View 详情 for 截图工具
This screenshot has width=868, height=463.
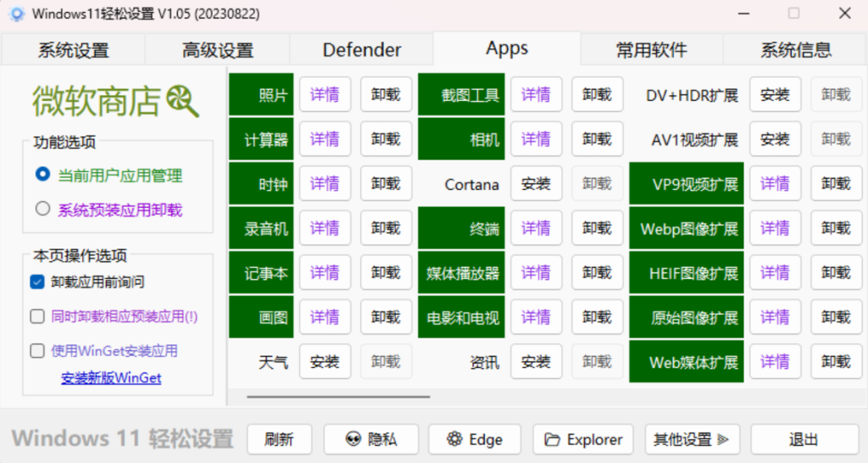pyautogui.click(x=536, y=95)
